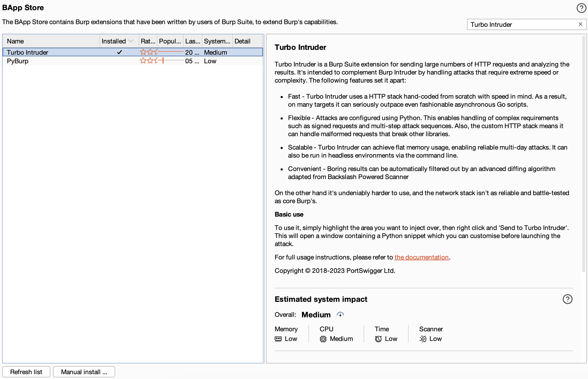The width and height of the screenshot is (588, 379).
Task: Clear the Turbo Intruder search text
Action: [x=580, y=24]
